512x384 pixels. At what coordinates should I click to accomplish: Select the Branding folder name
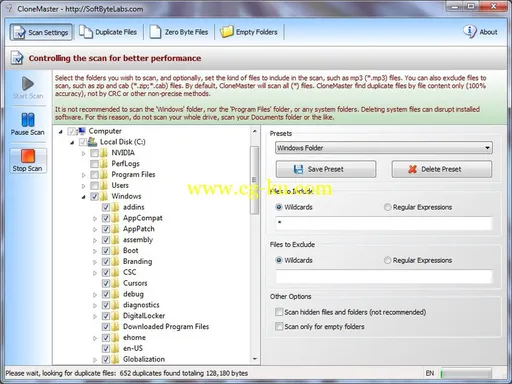(x=137, y=261)
